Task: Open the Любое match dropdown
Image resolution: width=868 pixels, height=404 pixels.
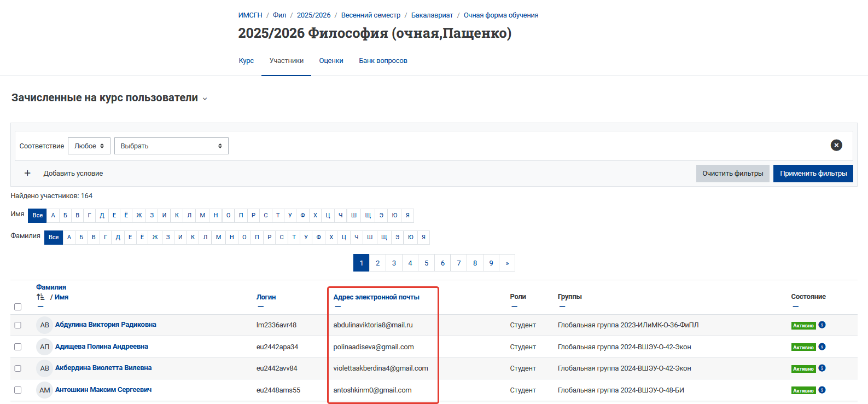Action: (x=89, y=146)
